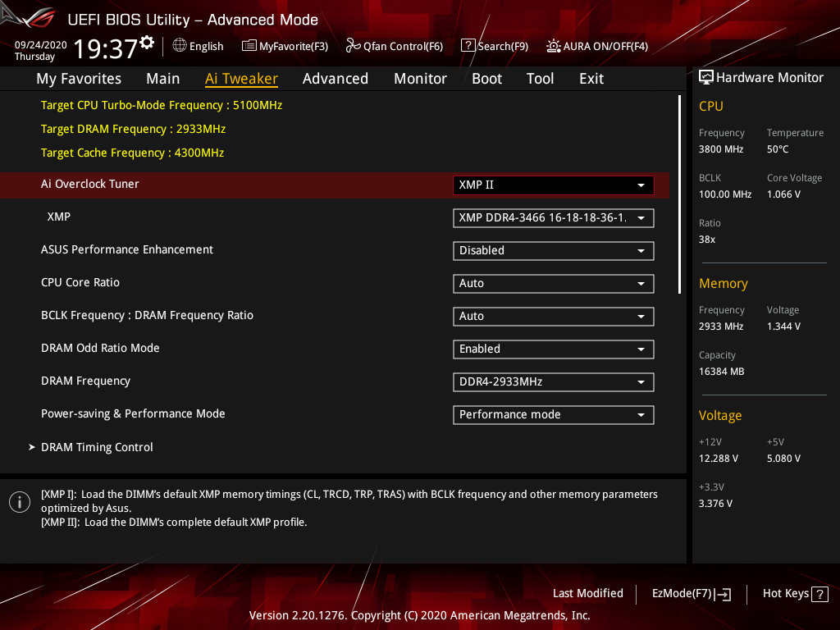Select the DRAM Odd Ratio Mode label

point(100,348)
